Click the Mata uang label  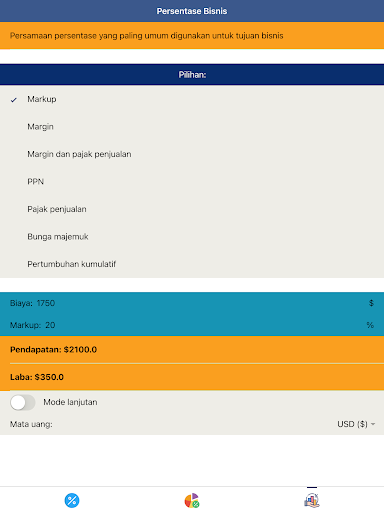click(x=31, y=424)
